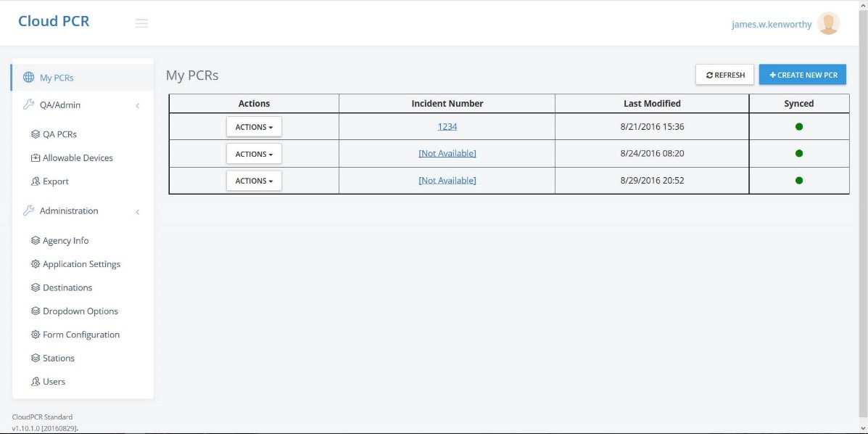Open [Not Available] link dated 8/29/2016
This screenshot has width=868, height=434.
[x=447, y=180]
